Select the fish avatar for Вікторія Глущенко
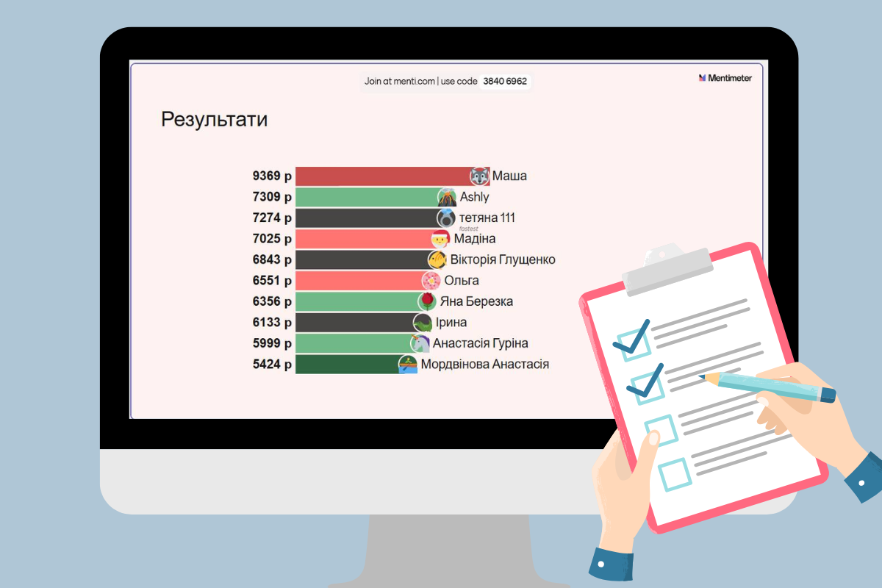This screenshot has width=882, height=588. 437,259
